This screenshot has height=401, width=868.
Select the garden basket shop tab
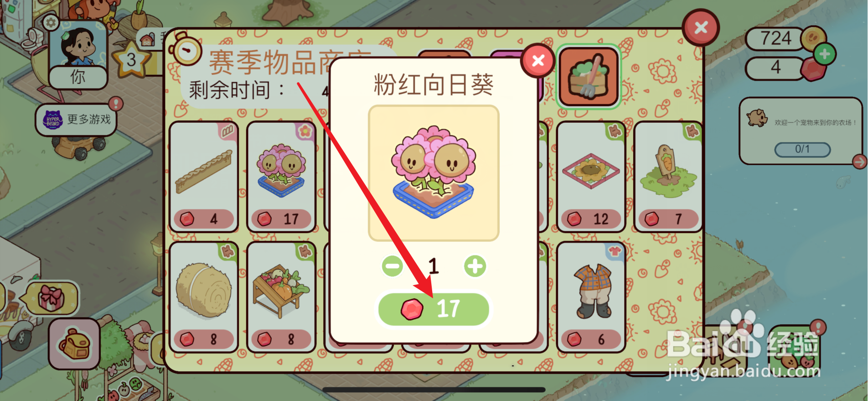(x=589, y=77)
